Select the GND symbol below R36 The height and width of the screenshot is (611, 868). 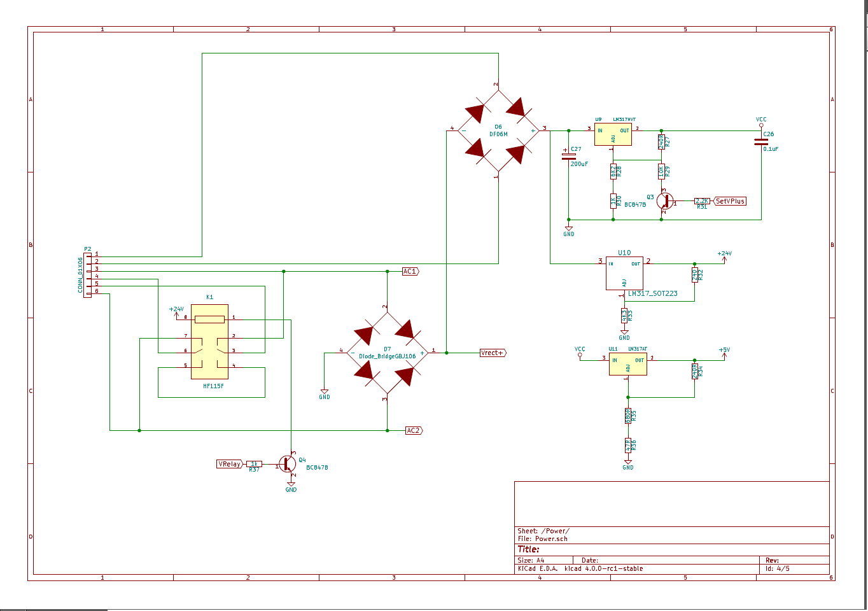point(628,464)
